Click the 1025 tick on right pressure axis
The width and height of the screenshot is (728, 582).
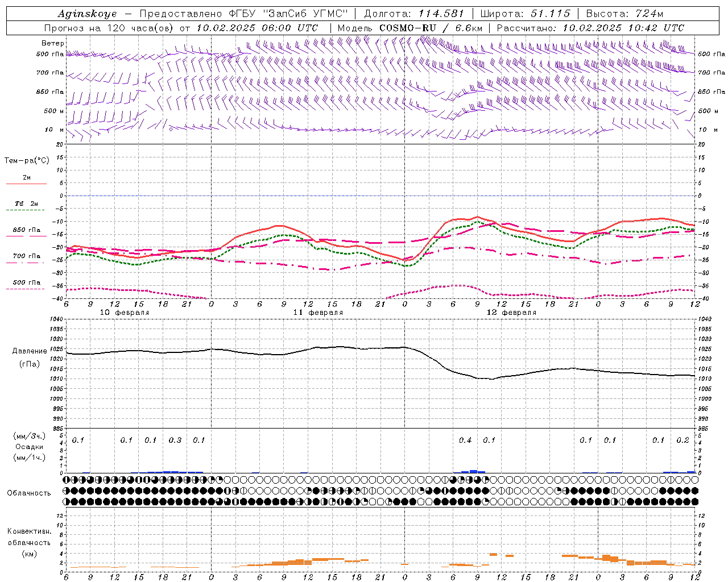pyautogui.click(x=705, y=349)
